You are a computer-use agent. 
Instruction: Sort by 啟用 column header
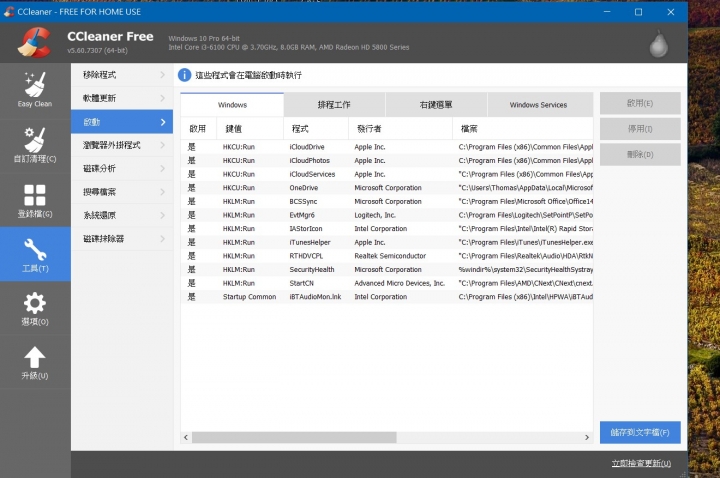(198, 129)
